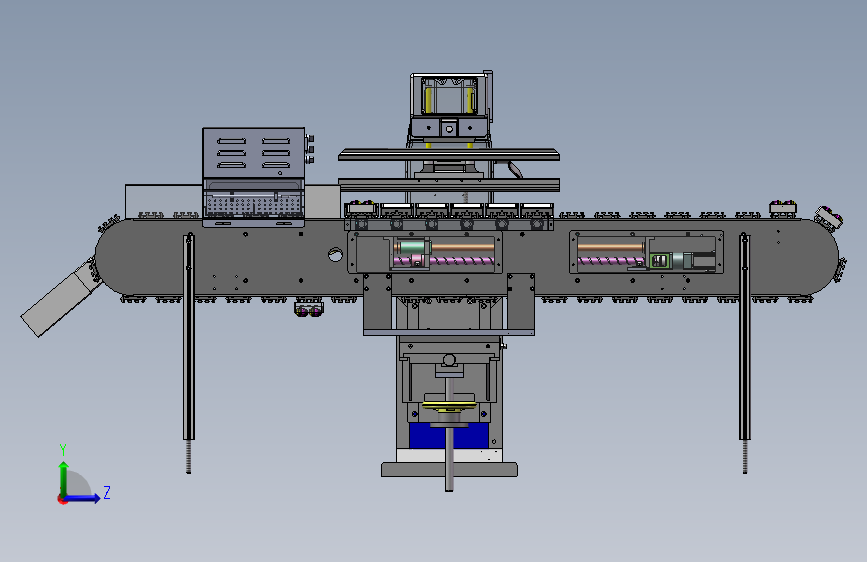This screenshot has width=867, height=562.
Task: Select the yellow disc on the center vertical shaft
Action: click(449, 406)
